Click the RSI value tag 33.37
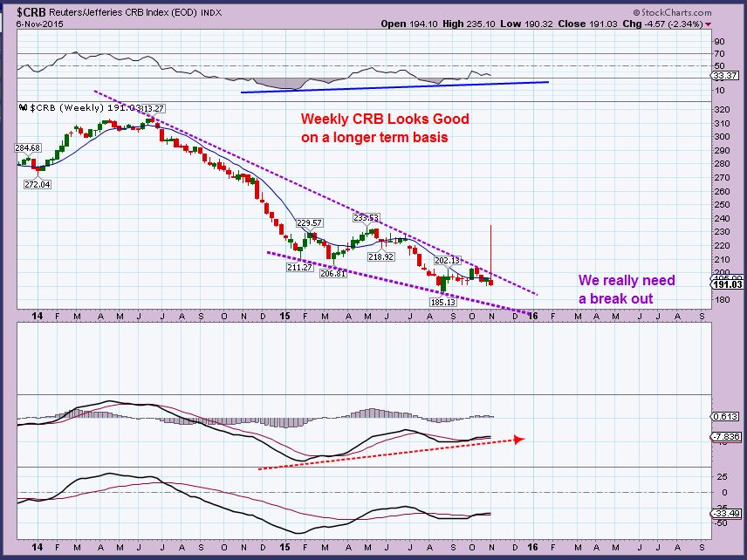 725,75
